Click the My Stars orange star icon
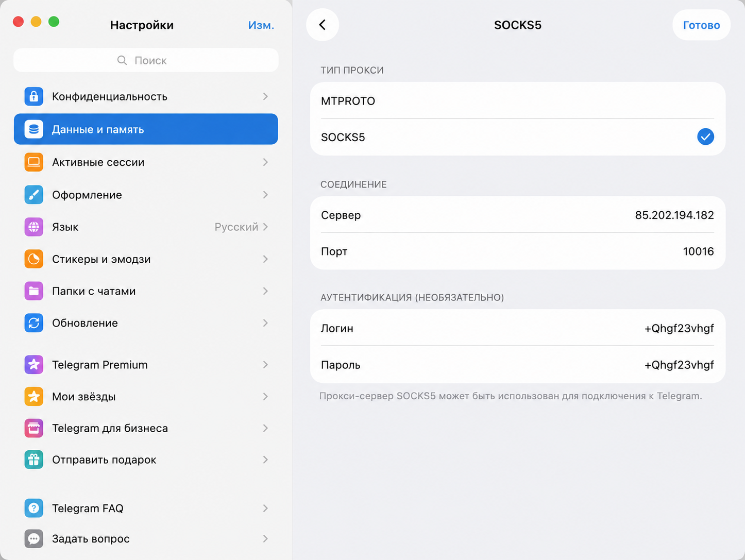The width and height of the screenshot is (745, 560). 33,397
